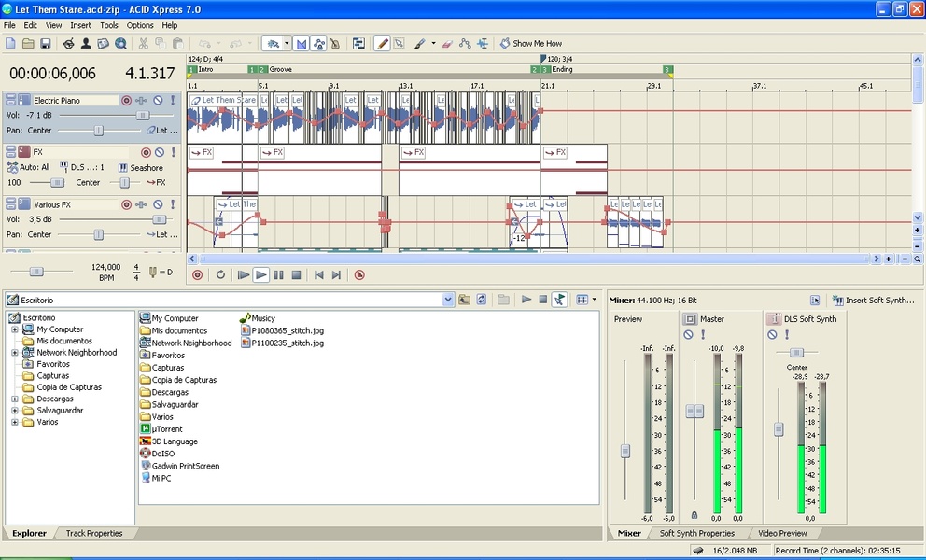Go to project end in transport bar

336,274
